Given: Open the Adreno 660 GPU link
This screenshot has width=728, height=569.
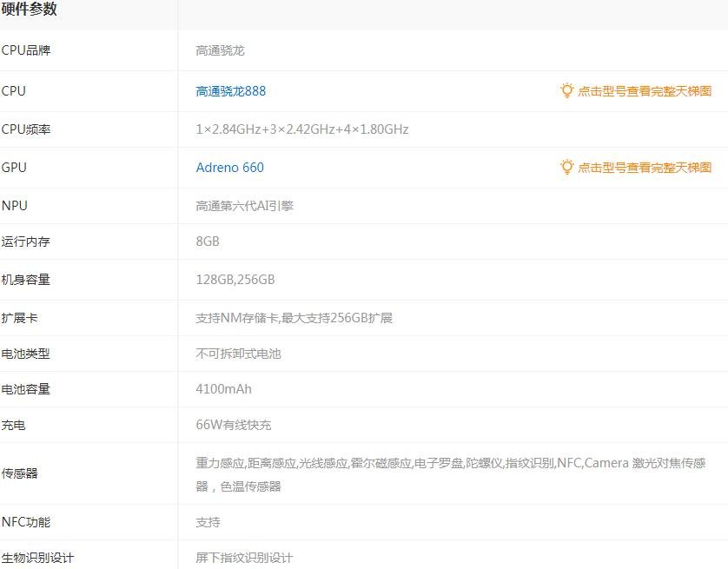Looking at the screenshot, I should point(230,167).
